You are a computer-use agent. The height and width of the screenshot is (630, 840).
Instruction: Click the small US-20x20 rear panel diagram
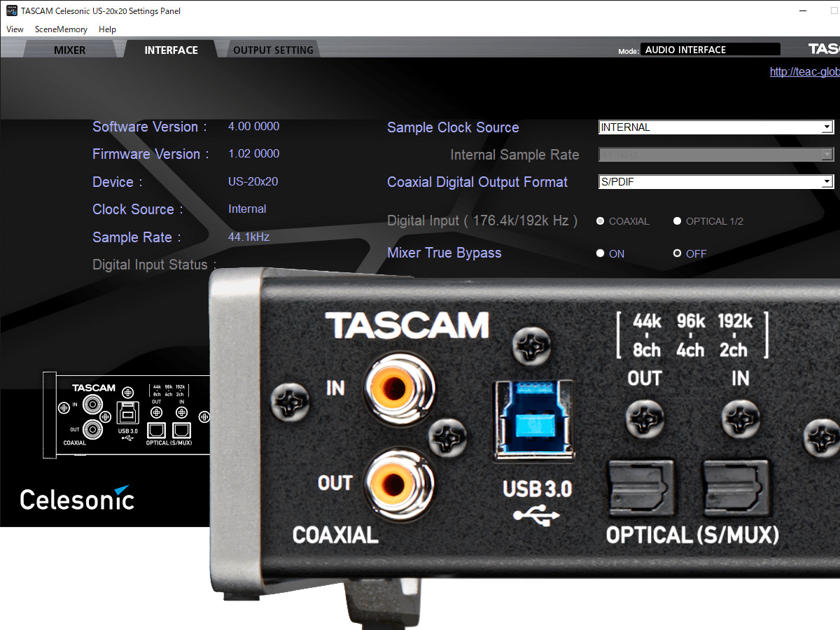click(126, 414)
